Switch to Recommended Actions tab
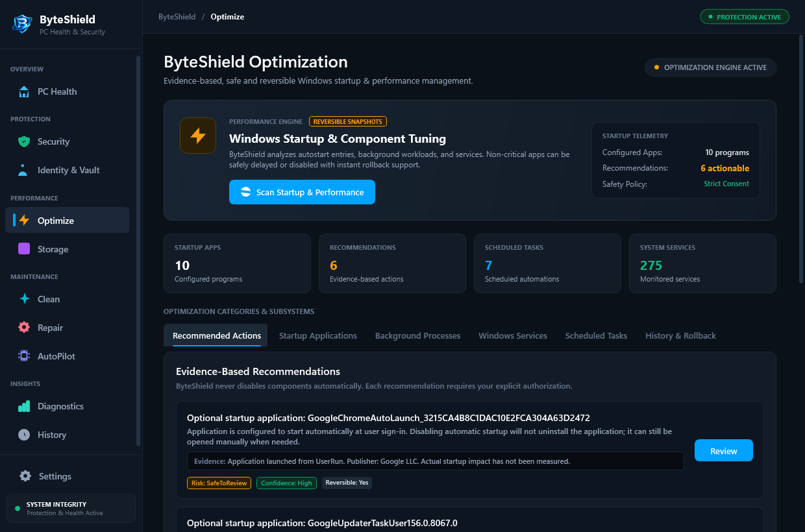805x532 pixels. coord(217,335)
